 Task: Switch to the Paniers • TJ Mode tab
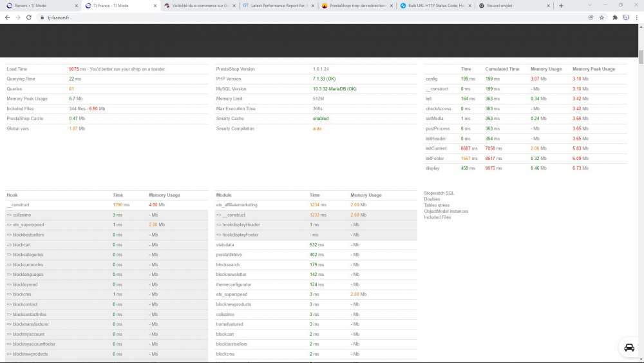pos(40,6)
